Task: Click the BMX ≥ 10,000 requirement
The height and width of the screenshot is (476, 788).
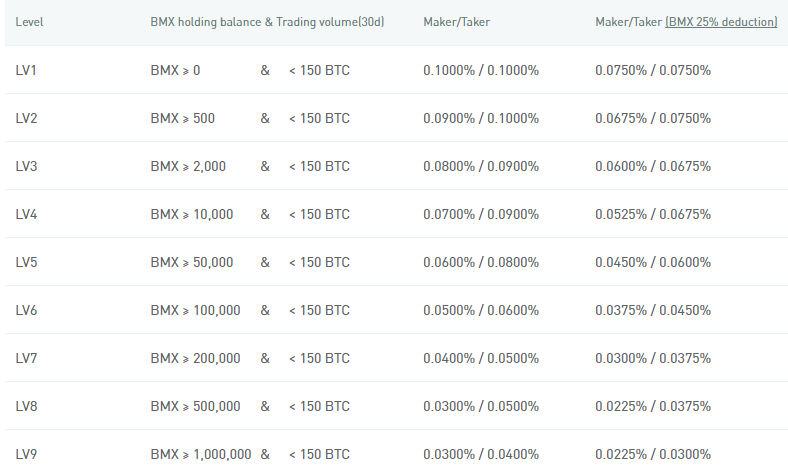Action: (191, 214)
